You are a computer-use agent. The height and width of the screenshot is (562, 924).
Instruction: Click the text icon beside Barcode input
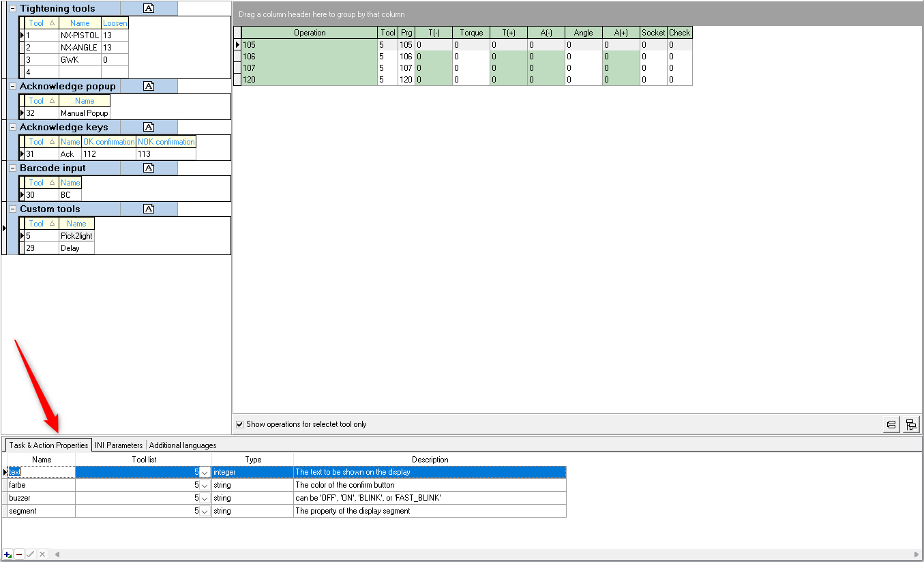click(x=149, y=168)
